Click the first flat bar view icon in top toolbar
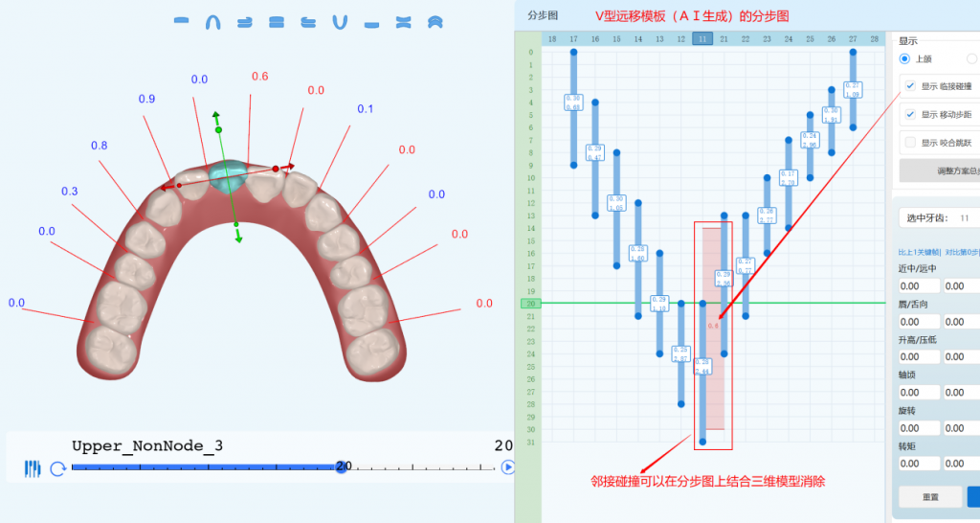Screen dimensions: 980x523 [x=181, y=22]
